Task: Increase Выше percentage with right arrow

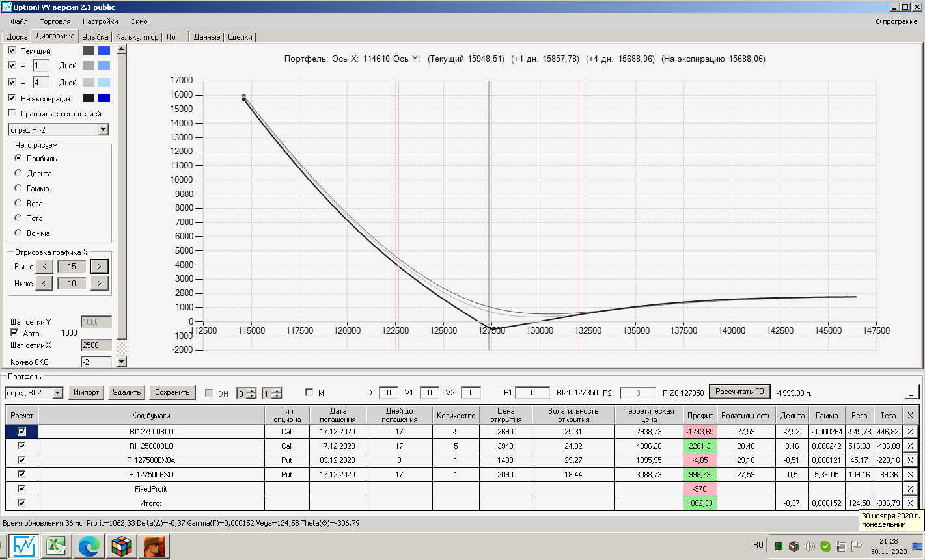Action: coord(99,266)
